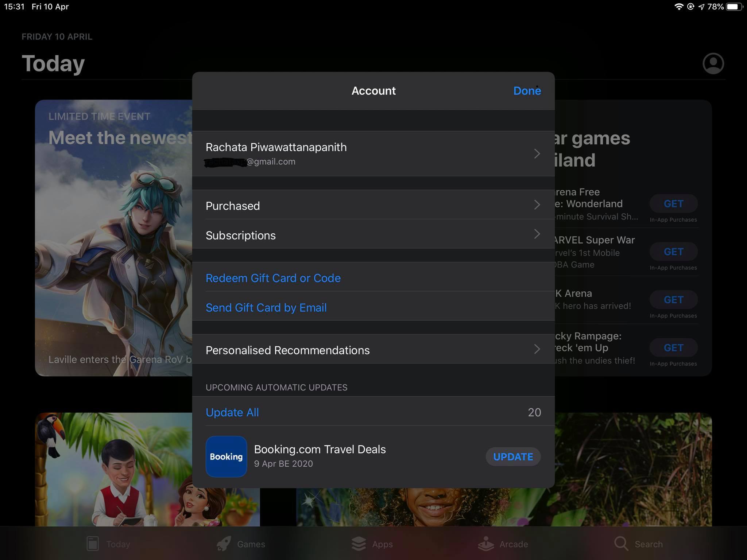Open the account profile icon
Image resolution: width=747 pixels, height=560 pixels.
[x=713, y=63]
